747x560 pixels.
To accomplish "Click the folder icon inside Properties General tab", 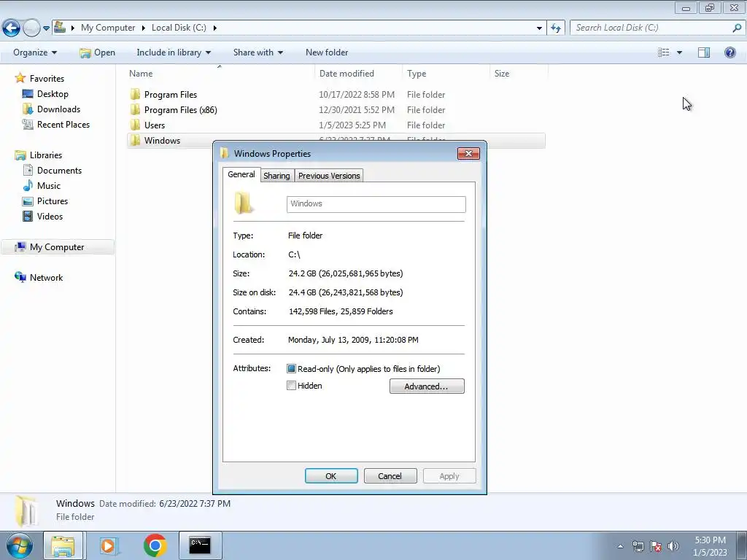I will [244, 203].
